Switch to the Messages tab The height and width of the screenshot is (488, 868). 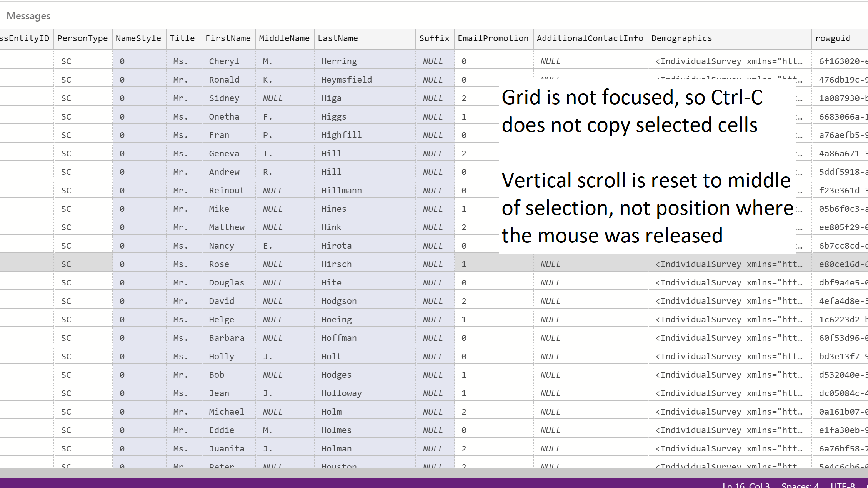click(x=28, y=16)
